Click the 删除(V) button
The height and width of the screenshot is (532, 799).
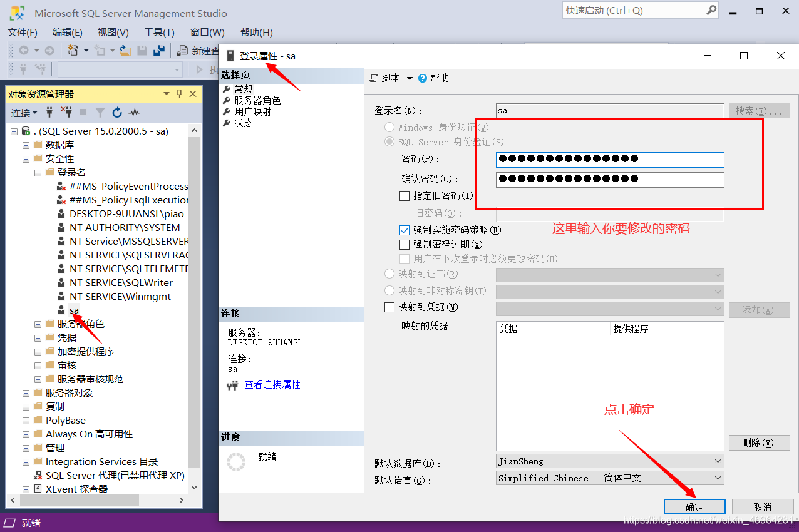tap(759, 442)
